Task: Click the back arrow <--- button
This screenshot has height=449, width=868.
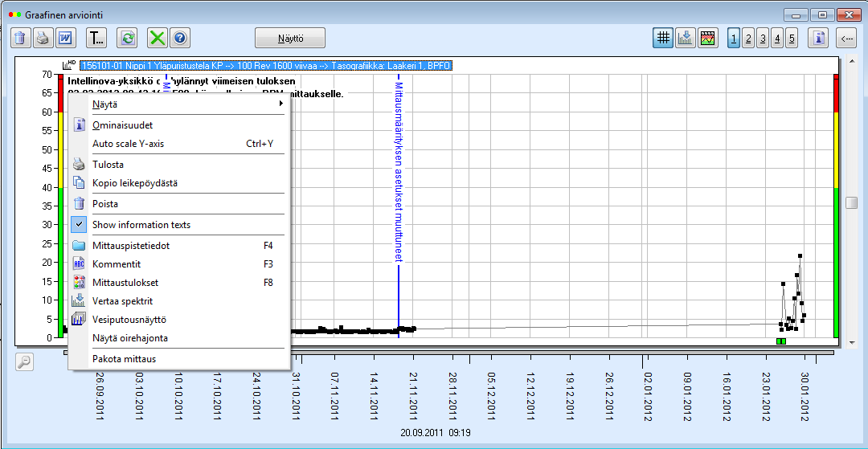Action: click(x=846, y=39)
